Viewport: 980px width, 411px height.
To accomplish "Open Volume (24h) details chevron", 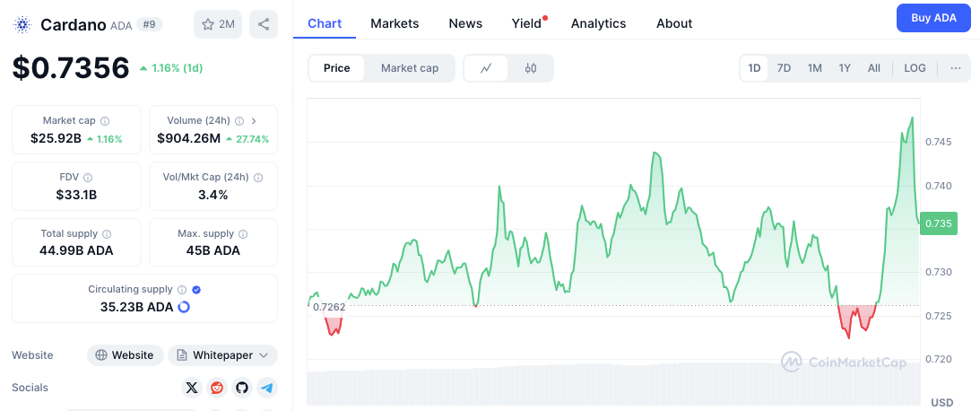I will [255, 121].
